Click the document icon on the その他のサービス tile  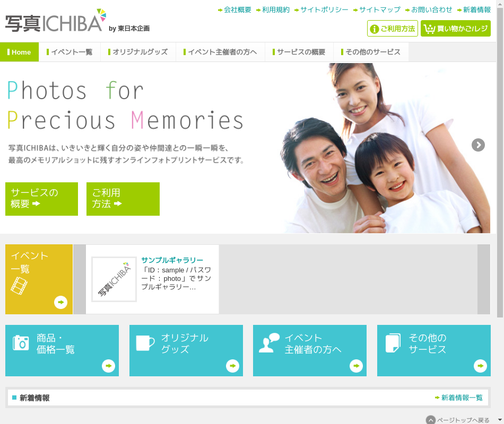tap(393, 343)
